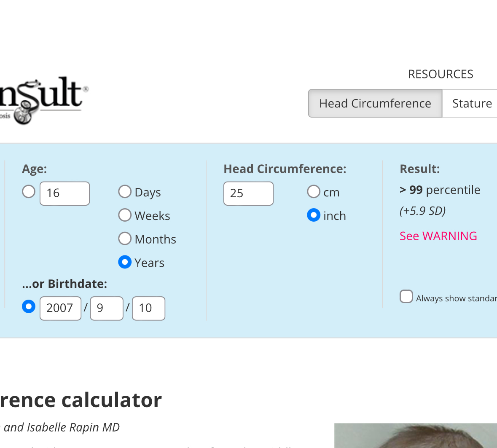Choose the Weeks age unit
This screenshot has height=448, width=497.
tap(125, 215)
